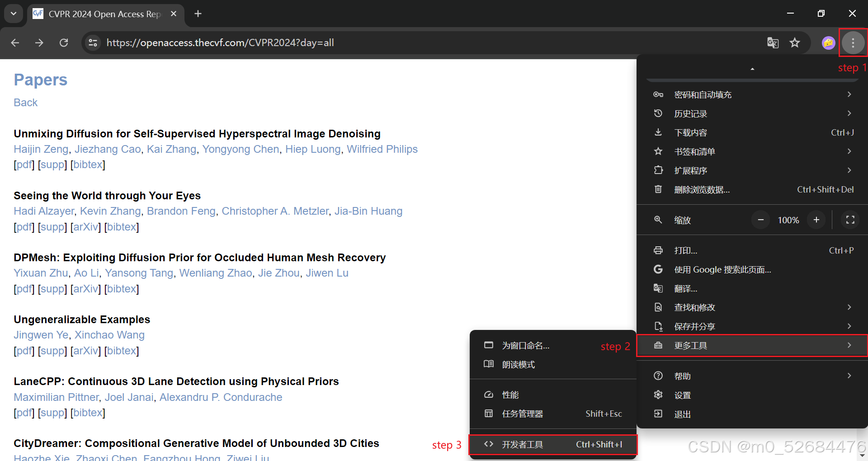Image resolution: width=868 pixels, height=461 pixels.
Task: Open arXiv link for Seeing the World paper
Action: pyautogui.click(x=85, y=227)
